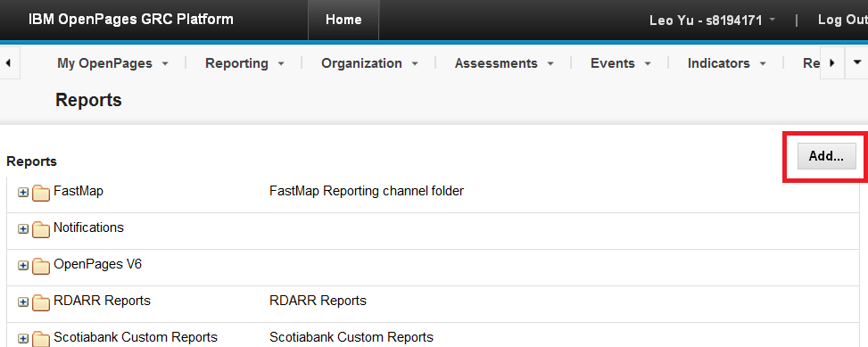Click the OpenPages V6 folder icon
The image size is (868, 347).
coord(41,266)
